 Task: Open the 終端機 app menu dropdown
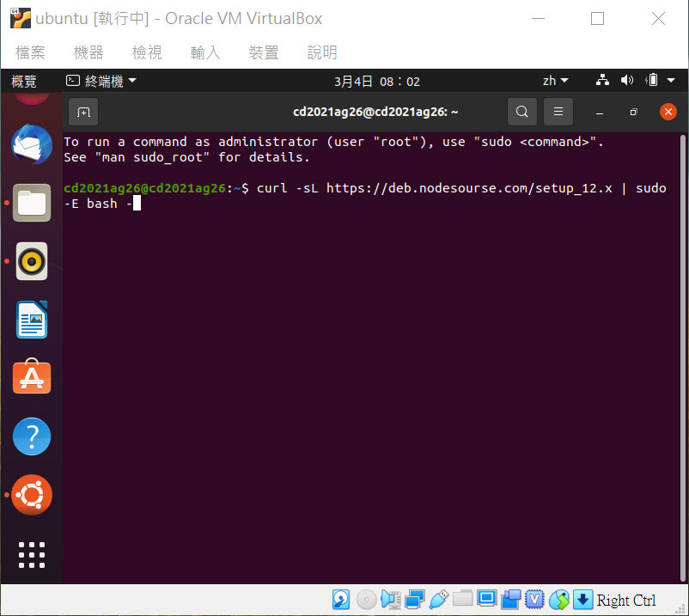coord(101,82)
